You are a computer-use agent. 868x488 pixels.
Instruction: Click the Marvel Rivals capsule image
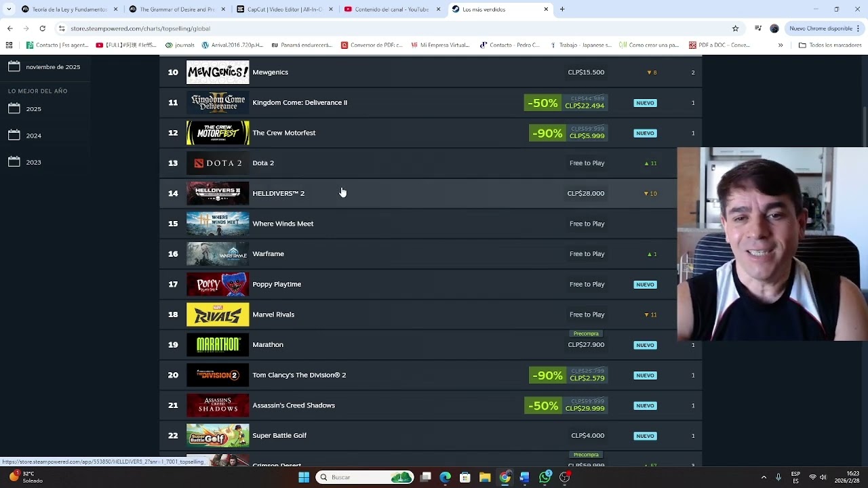218,314
